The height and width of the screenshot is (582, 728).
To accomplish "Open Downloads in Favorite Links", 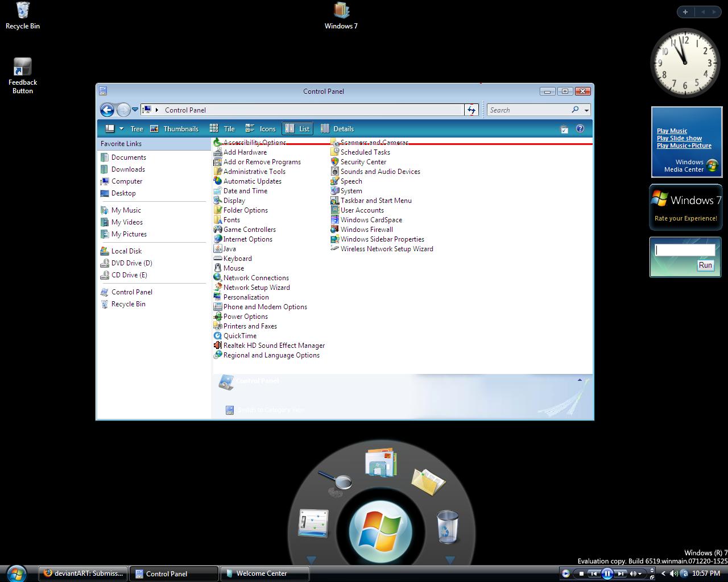I will point(128,169).
